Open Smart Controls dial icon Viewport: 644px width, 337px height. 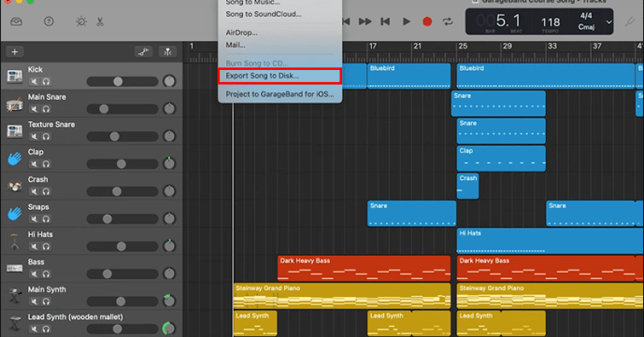click(x=81, y=21)
